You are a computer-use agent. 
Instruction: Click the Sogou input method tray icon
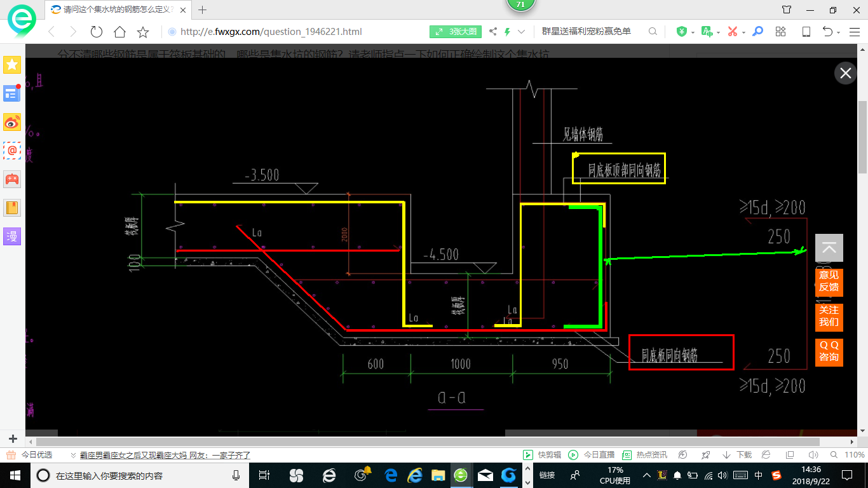(x=776, y=475)
